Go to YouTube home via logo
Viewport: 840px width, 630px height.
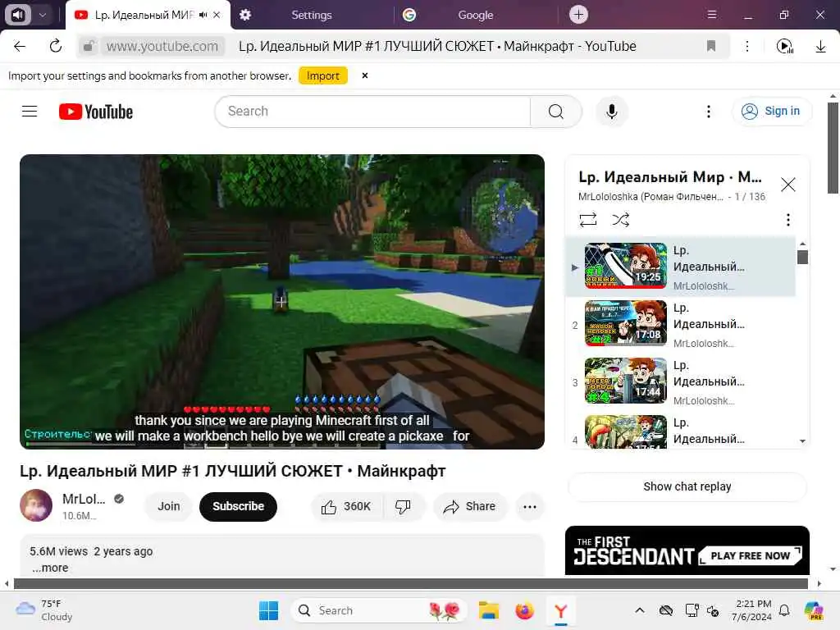(96, 112)
